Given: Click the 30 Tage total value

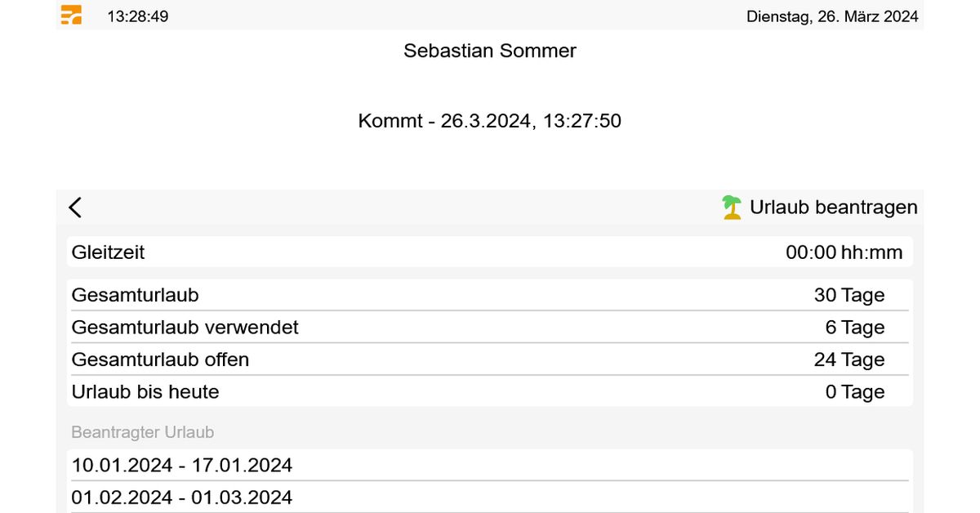Looking at the screenshot, I should [x=849, y=295].
